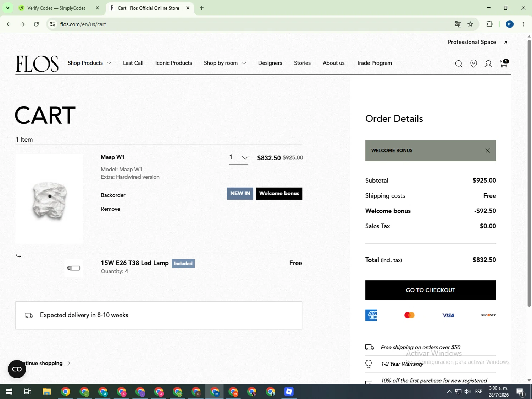Open the volume control in system tray
Screen dimensions: 532x399
[467, 392]
